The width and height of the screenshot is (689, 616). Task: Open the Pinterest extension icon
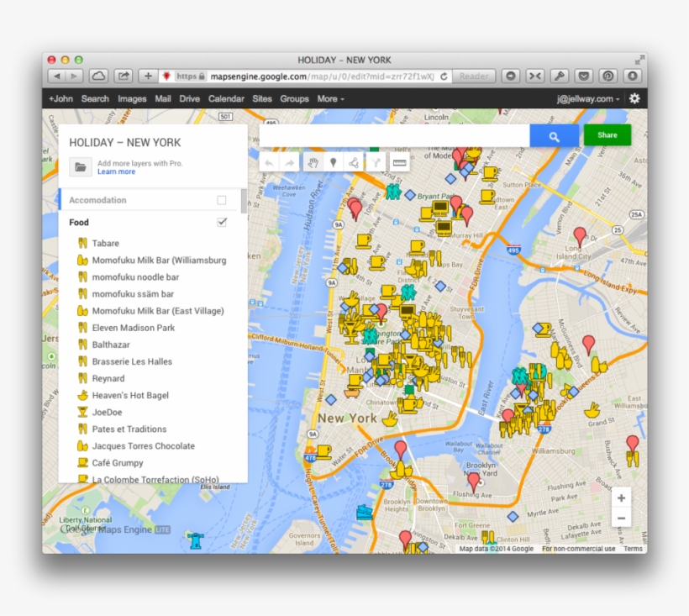tap(607, 76)
